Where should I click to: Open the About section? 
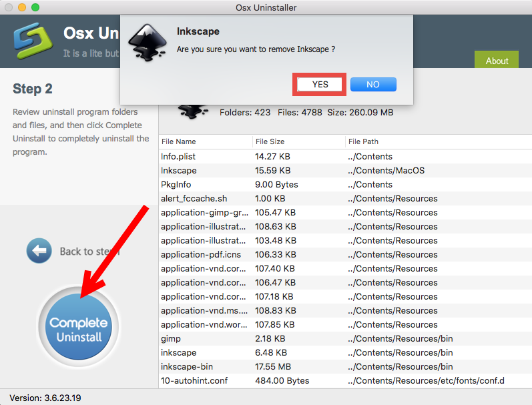coord(497,60)
